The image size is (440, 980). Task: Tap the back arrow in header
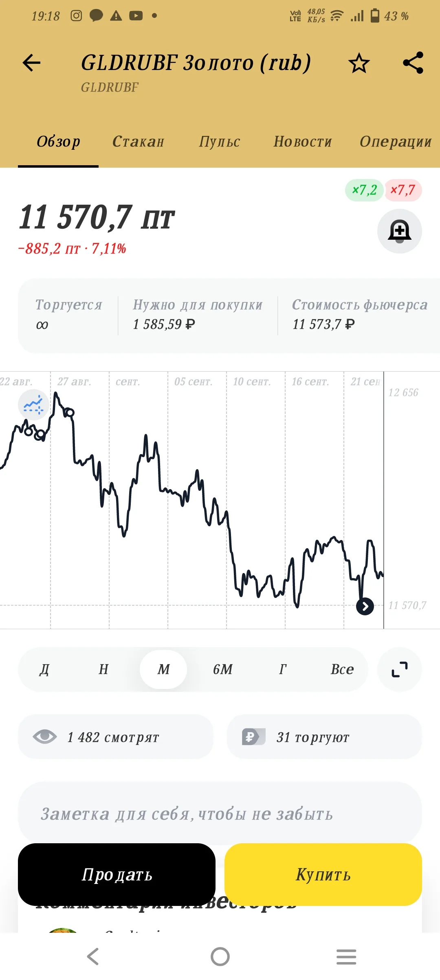point(31,63)
